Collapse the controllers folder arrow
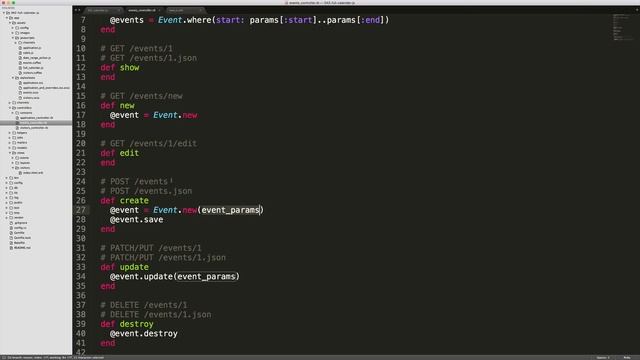This screenshot has width=640, height=360. [x=10, y=108]
